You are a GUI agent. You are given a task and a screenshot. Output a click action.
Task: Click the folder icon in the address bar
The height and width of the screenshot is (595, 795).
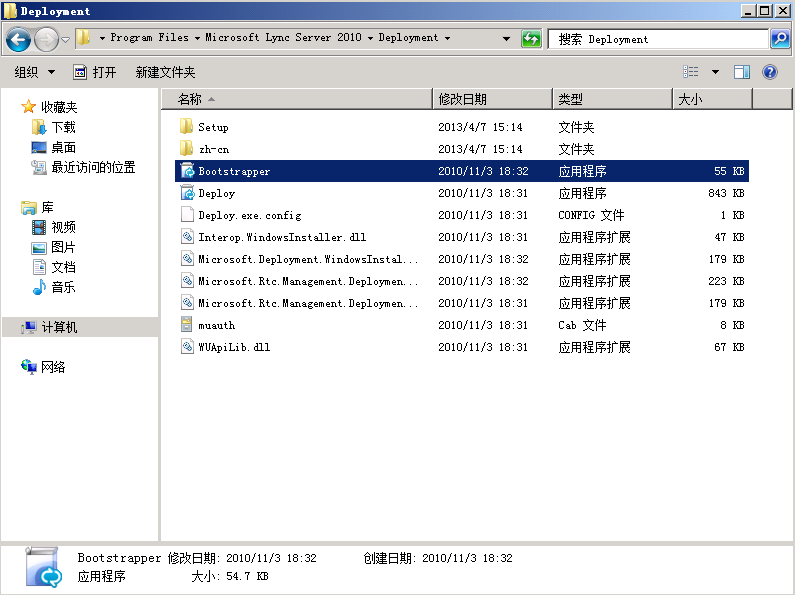pos(84,38)
